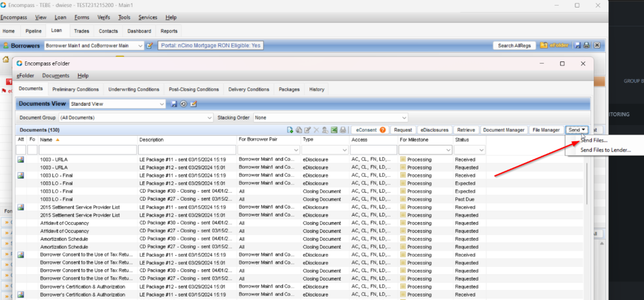Click the house icon below the Borrowers bar
644x300 pixels.
(6, 59)
